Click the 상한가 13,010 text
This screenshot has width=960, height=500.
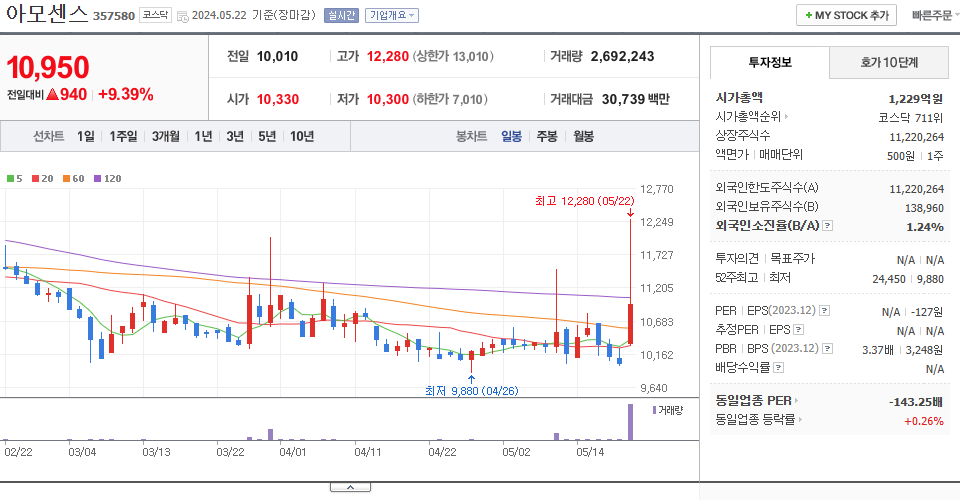453,56
